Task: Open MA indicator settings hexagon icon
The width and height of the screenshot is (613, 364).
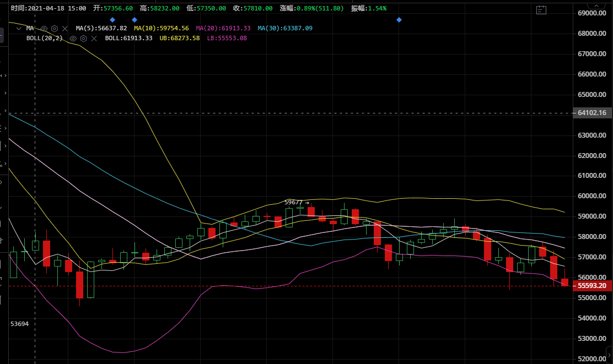Action: [x=55, y=28]
